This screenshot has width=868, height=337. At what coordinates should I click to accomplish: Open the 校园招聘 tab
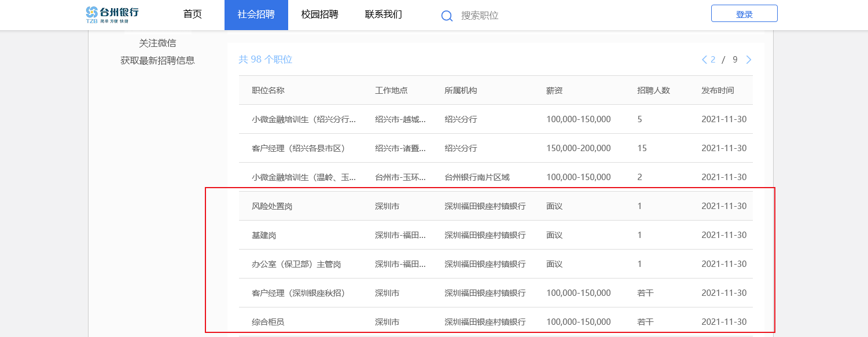(320, 15)
